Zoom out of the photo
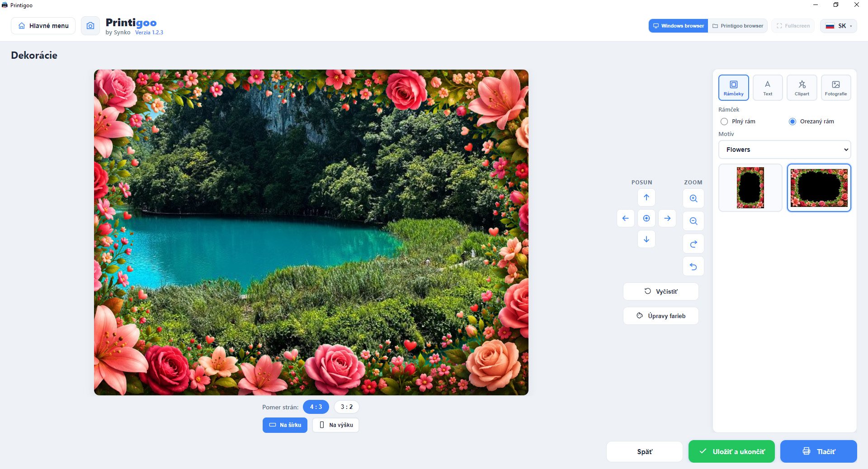The image size is (868, 469). click(693, 221)
